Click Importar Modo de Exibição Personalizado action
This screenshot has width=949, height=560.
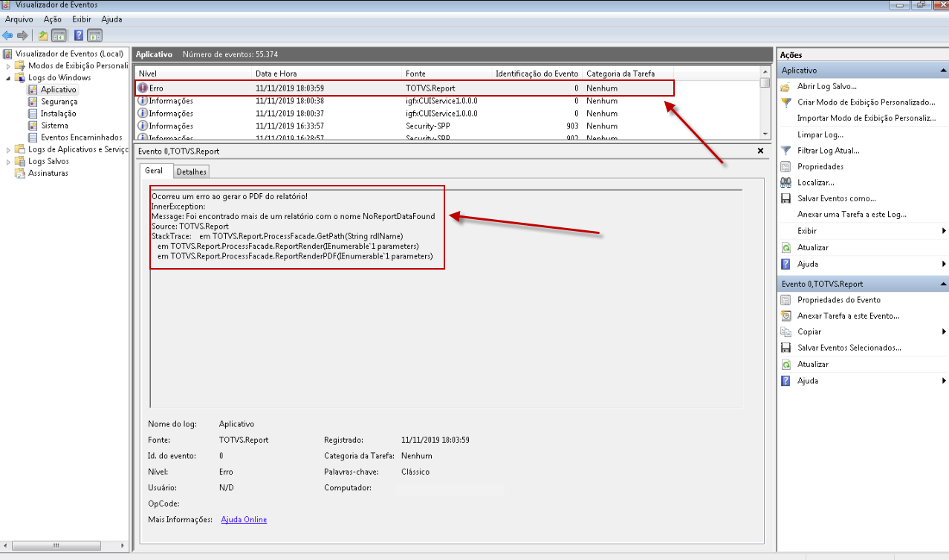point(867,118)
